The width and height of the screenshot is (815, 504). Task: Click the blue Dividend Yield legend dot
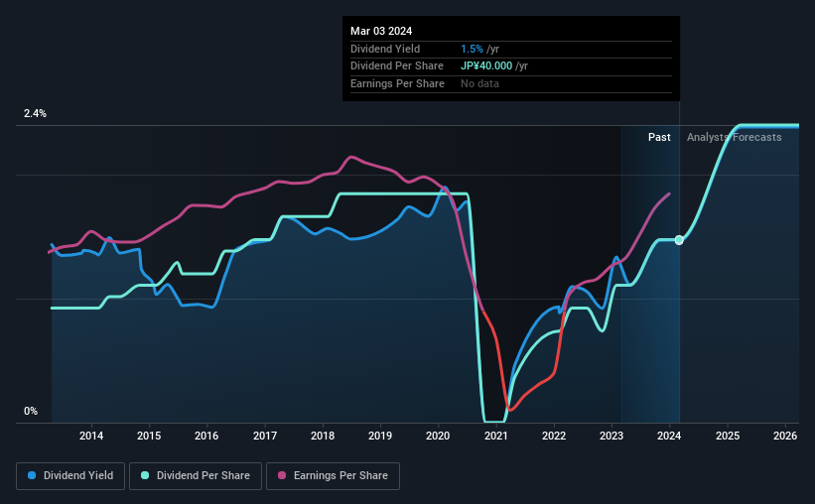pos(32,475)
